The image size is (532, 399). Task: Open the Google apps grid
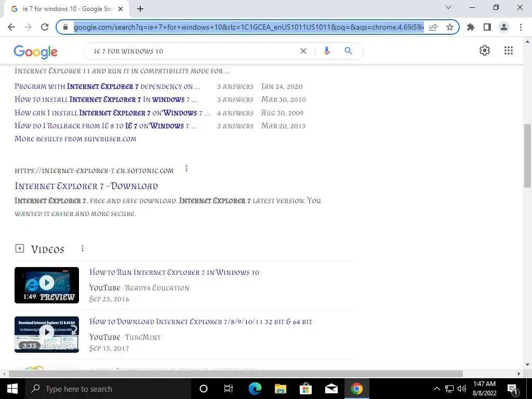pos(508,50)
